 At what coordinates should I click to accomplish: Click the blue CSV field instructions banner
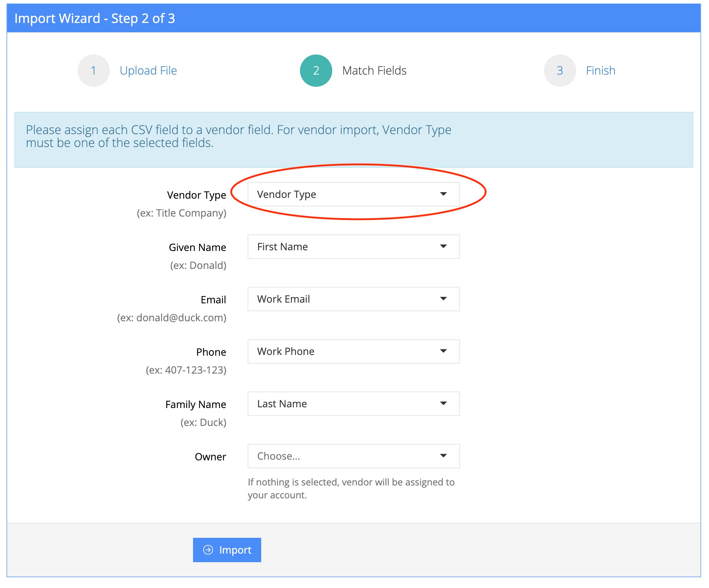tap(353, 140)
